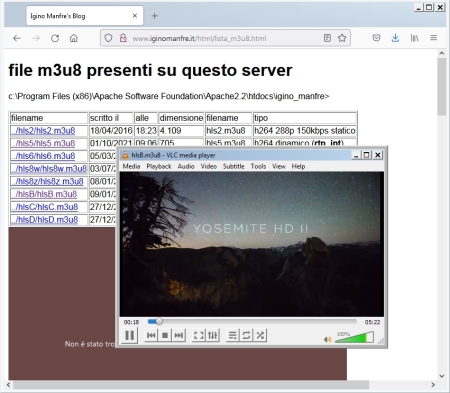450x393 pixels.
Task: Toggle remaining time at 05:22 label
Action: [372, 322]
